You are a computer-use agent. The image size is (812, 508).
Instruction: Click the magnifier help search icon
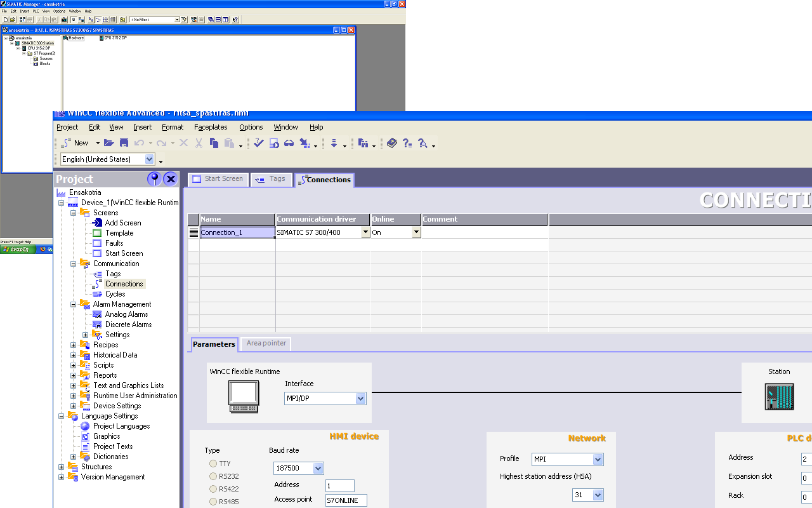tap(422, 143)
